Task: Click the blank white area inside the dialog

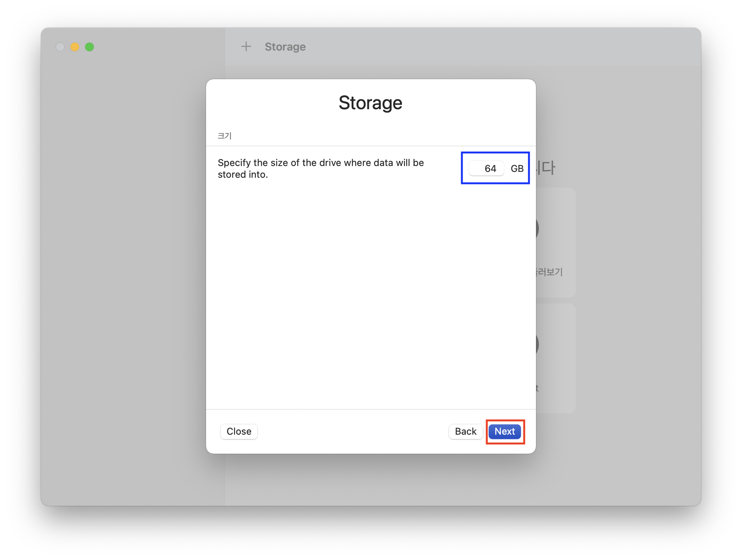Action: coord(370,293)
